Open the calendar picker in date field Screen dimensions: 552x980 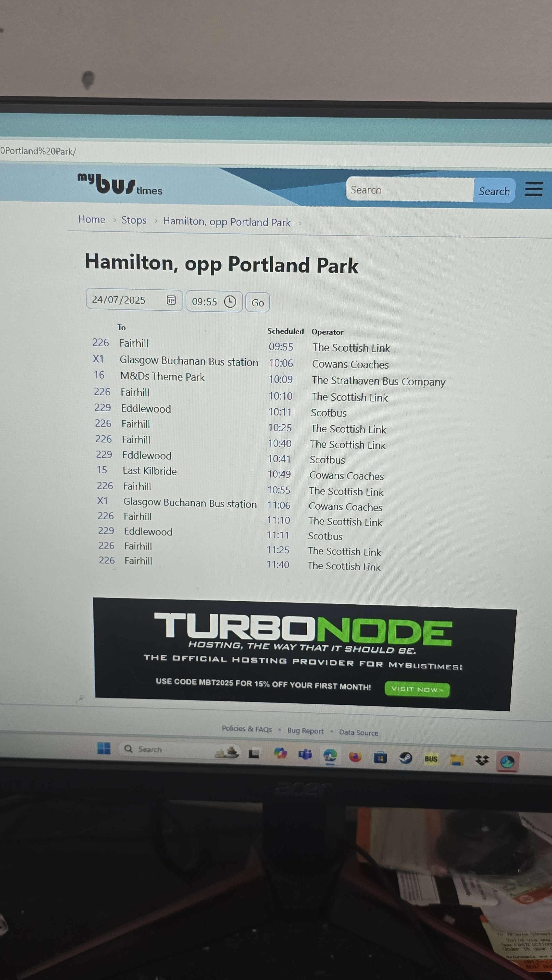tap(171, 300)
